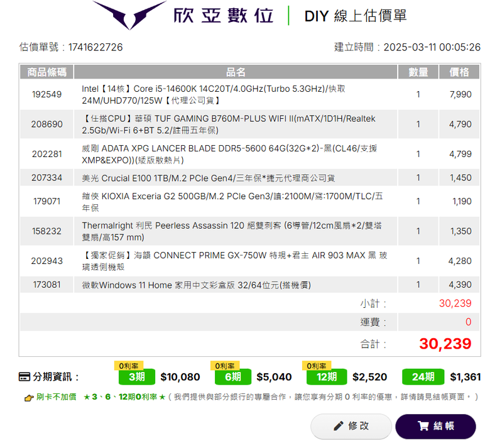490x448 pixels.
Task: Click barcode 208690
Action: 46,124
